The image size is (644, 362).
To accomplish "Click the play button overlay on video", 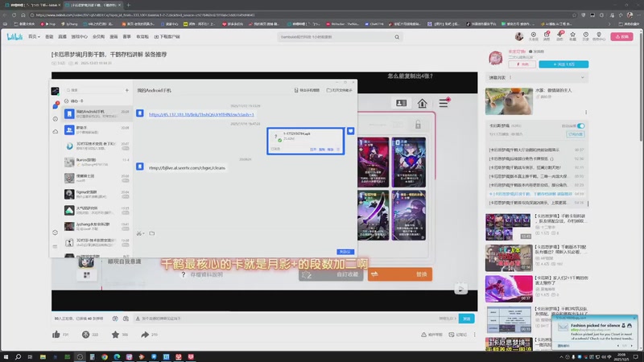I will click(460, 289).
